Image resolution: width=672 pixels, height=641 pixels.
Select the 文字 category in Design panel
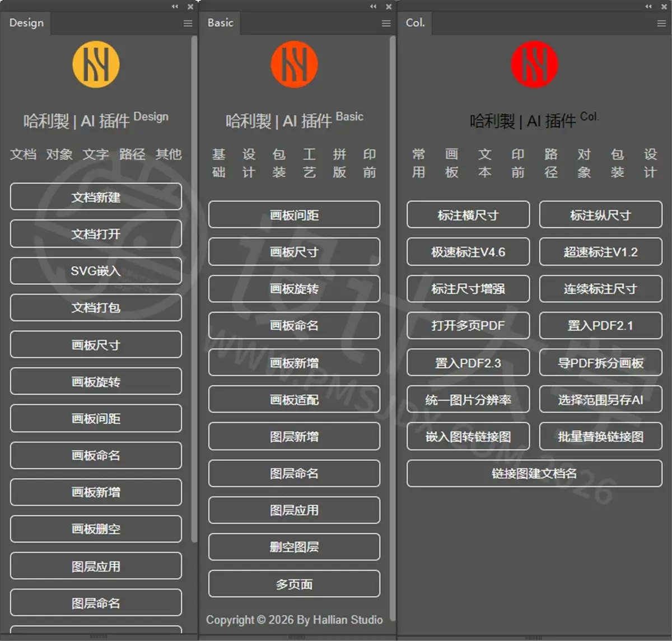(96, 154)
